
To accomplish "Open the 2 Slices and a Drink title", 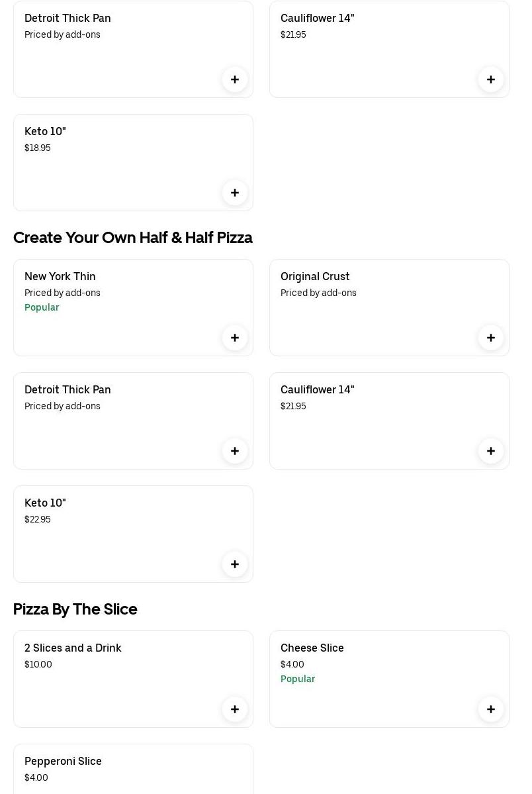I will (x=73, y=648).
